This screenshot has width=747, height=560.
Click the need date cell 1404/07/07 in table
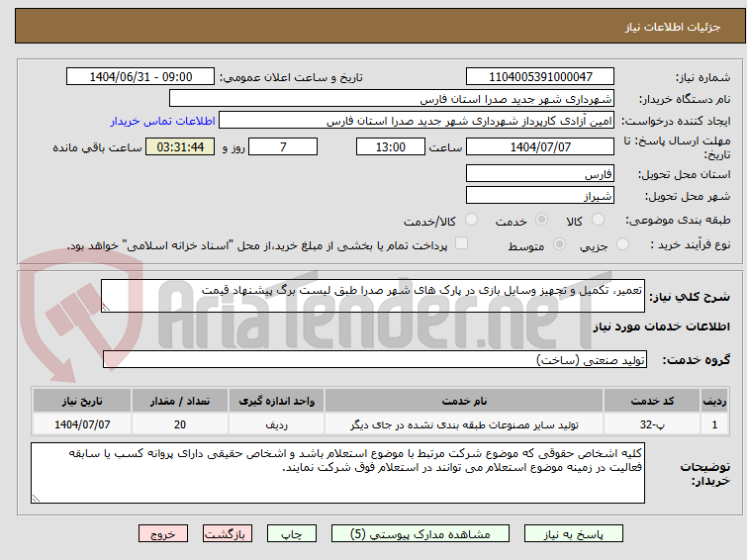pos(82,424)
